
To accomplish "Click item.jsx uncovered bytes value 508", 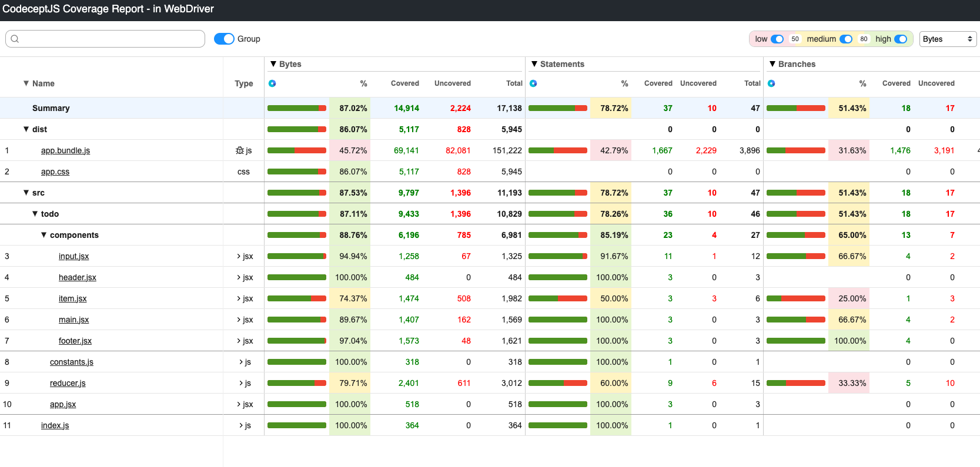I will (464, 298).
